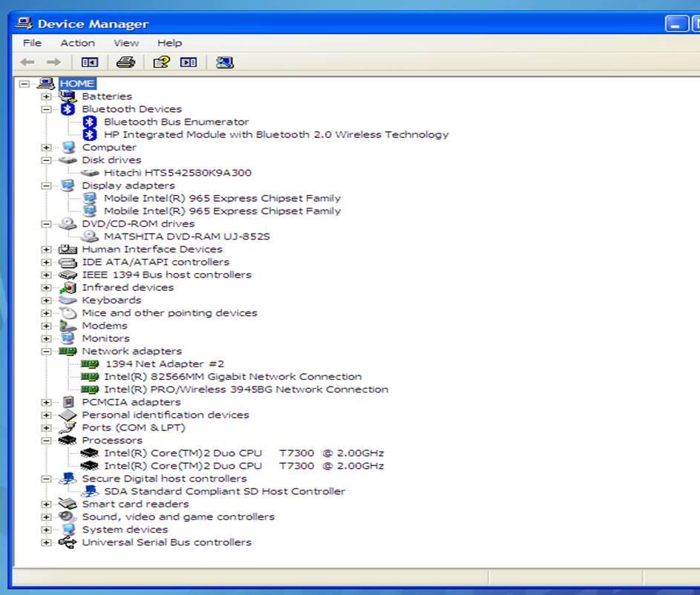Viewport: 700px width, 595px height.
Task: Click the Show/Hide Console Tree icon
Action: pos(90,62)
